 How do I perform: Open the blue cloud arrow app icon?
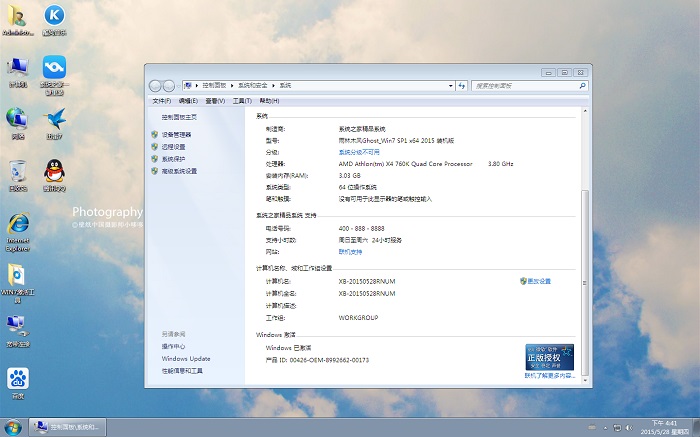54,75
